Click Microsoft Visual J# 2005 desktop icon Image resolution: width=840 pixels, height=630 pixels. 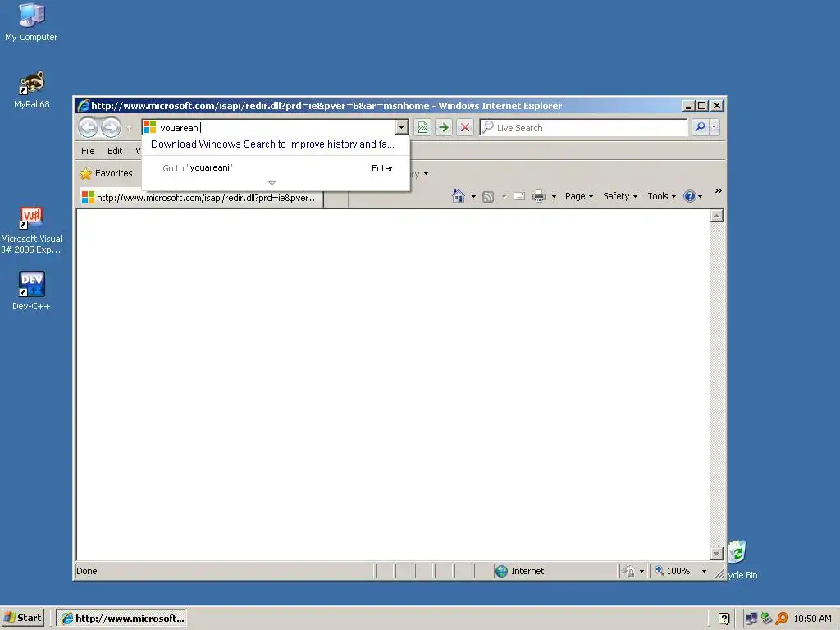click(x=31, y=231)
